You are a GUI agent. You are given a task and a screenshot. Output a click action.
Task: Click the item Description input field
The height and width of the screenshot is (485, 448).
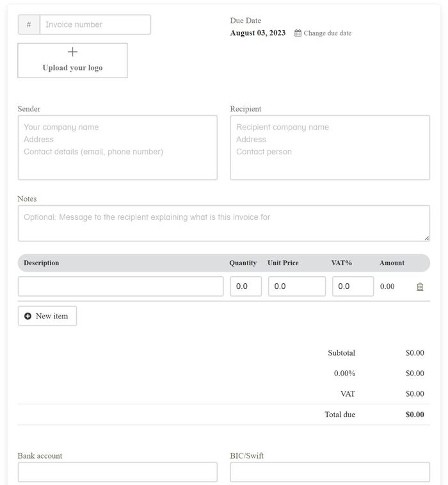pyautogui.click(x=120, y=286)
